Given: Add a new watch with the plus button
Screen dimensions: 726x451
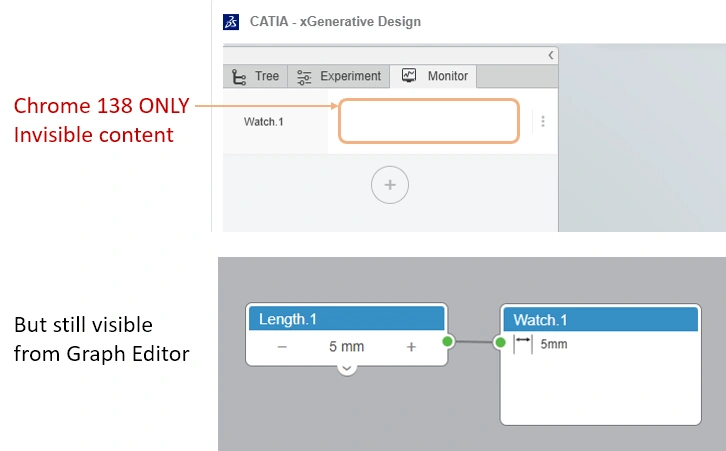Looking at the screenshot, I should (390, 185).
